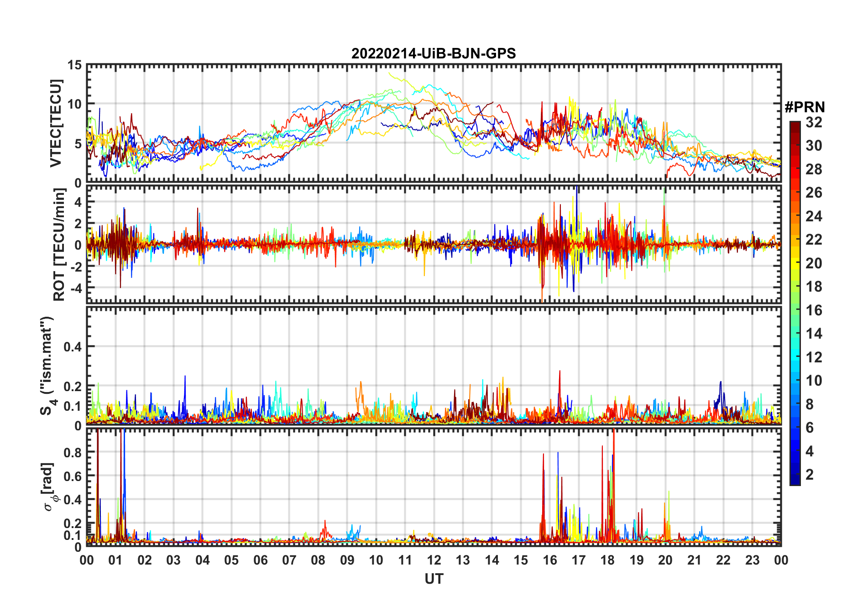This screenshot has width=868, height=607.
Task: Click VTEC axis tick label 15
Action: [75, 65]
